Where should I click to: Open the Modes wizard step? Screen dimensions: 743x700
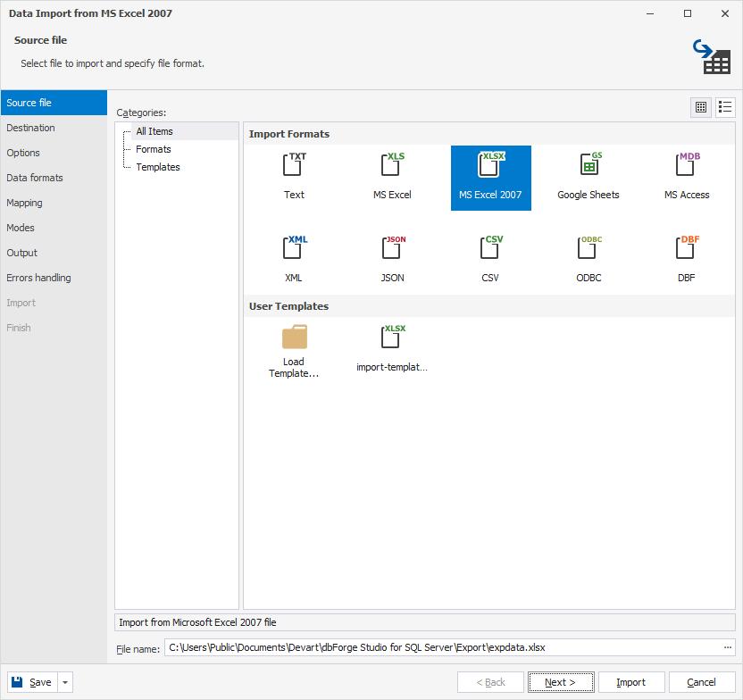point(54,228)
